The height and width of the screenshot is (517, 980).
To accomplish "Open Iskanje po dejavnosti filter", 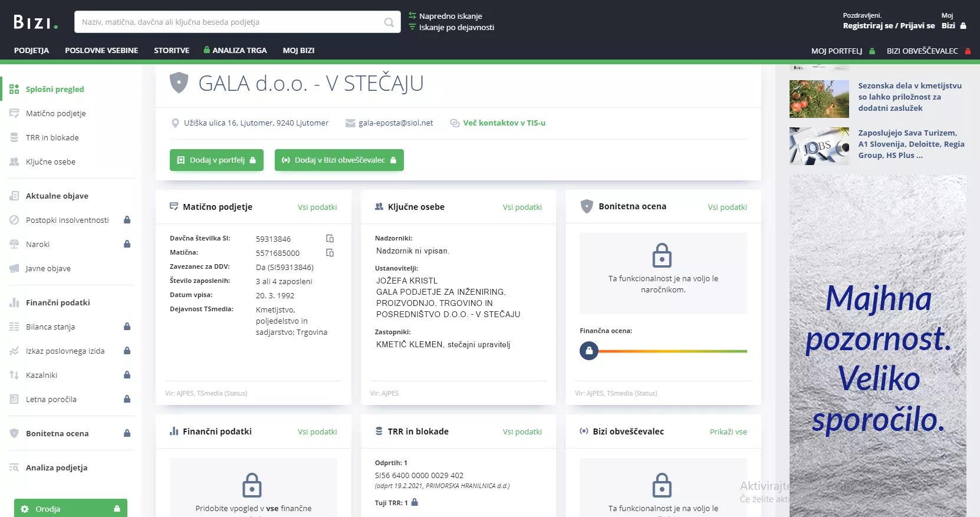I will tap(456, 27).
